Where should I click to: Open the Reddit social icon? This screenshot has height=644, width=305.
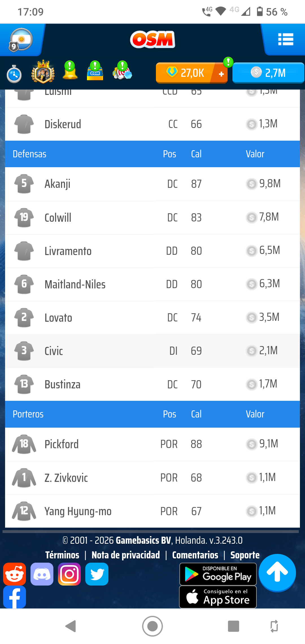pos(15,574)
